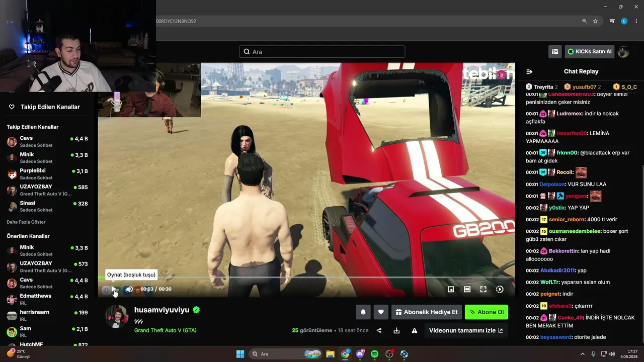The image size is (644, 362).
Task: Seek on the video progress bar
Action: [x=306, y=278]
